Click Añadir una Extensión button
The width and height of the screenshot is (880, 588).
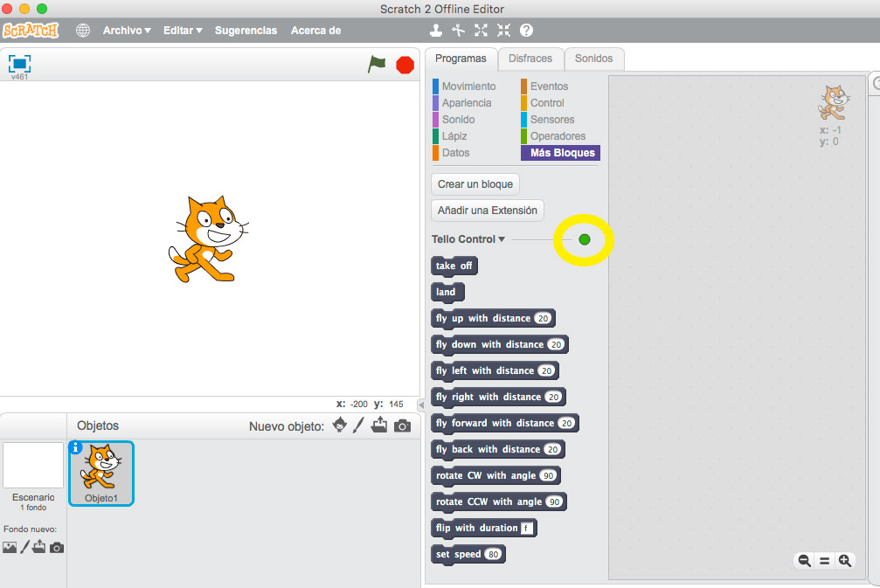[488, 211]
